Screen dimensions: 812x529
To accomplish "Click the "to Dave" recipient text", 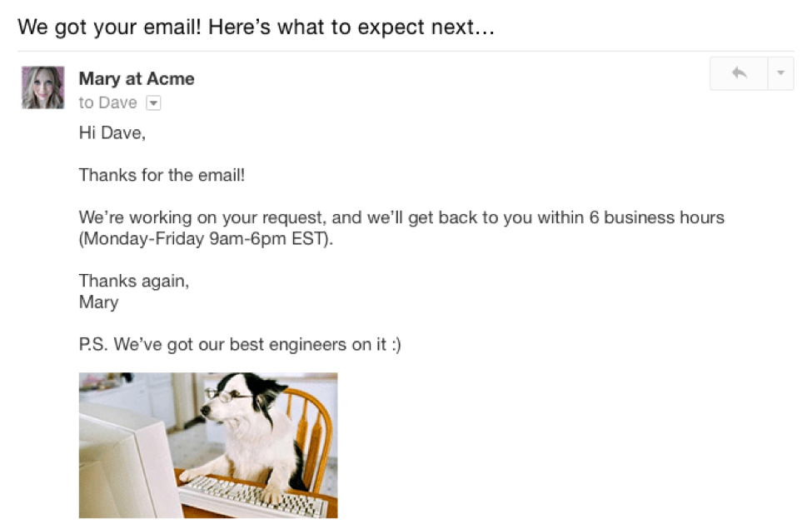I will tap(107, 103).
